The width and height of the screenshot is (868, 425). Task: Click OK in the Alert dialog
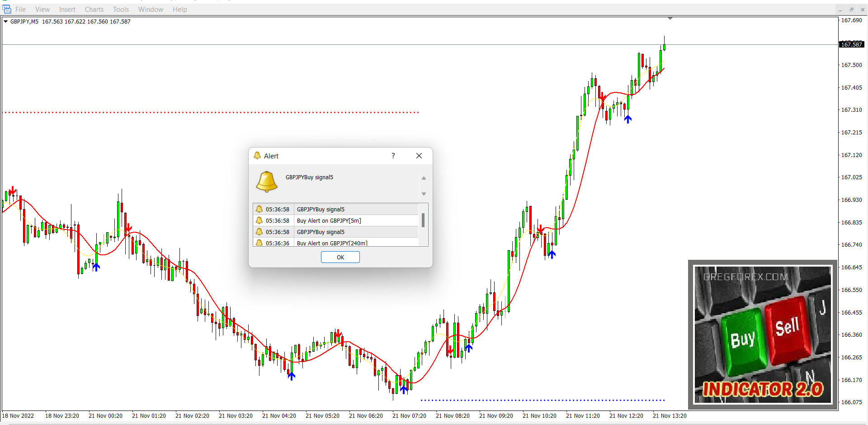click(x=340, y=257)
